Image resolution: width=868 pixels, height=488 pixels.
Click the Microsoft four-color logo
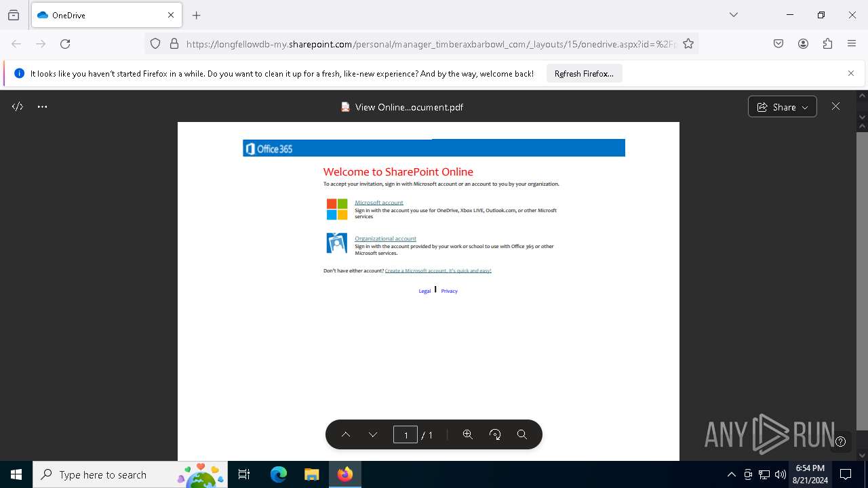click(x=337, y=209)
